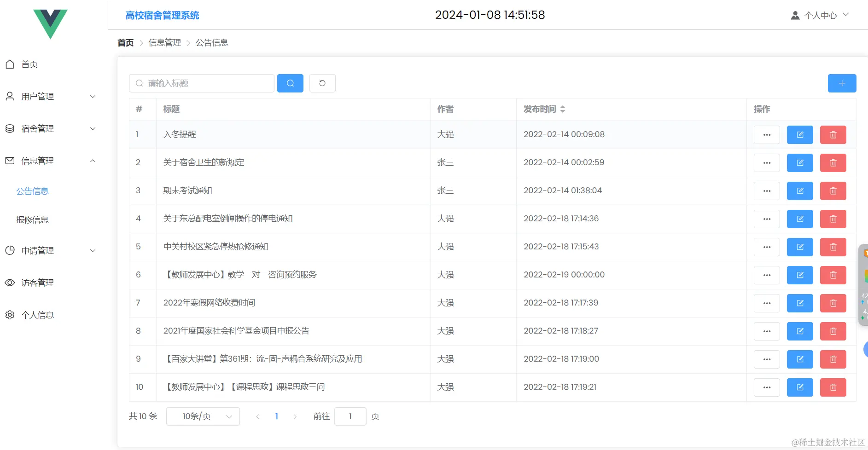Delete the 期末考试通知 announcement
The width and height of the screenshot is (868, 450).
(x=833, y=191)
